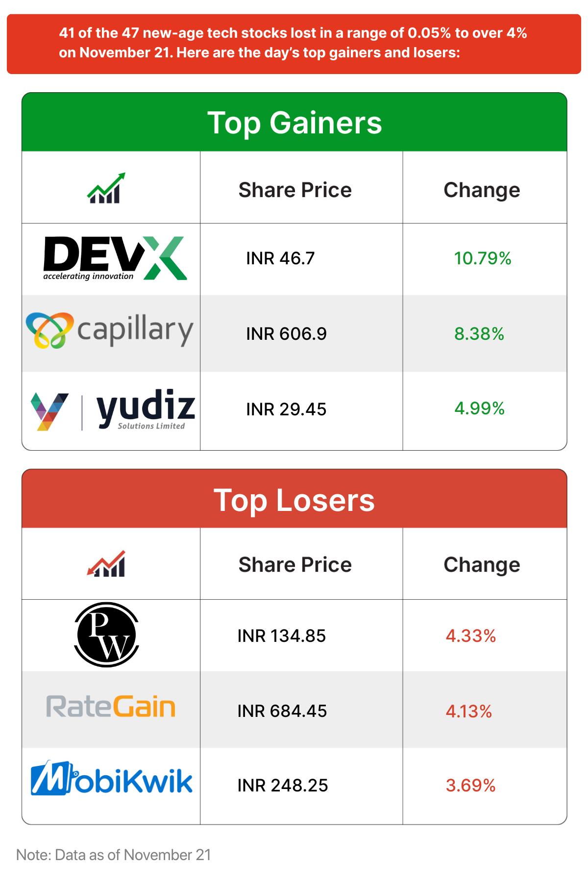
Task: Select the Top Losers header
Action: tap(294, 500)
